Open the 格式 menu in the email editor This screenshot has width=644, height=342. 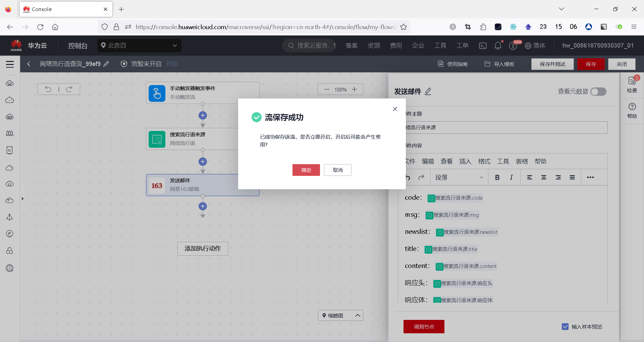pyautogui.click(x=484, y=161)
